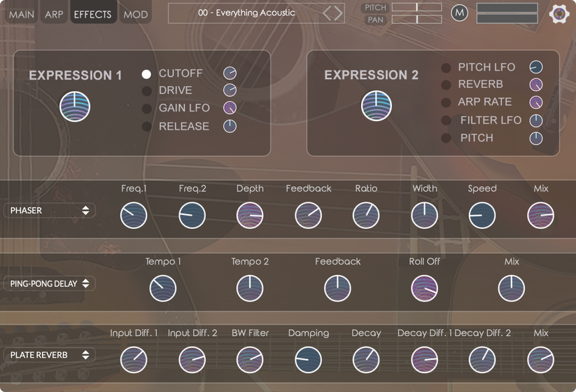Click the PITCH slider at top

(416, 7)
